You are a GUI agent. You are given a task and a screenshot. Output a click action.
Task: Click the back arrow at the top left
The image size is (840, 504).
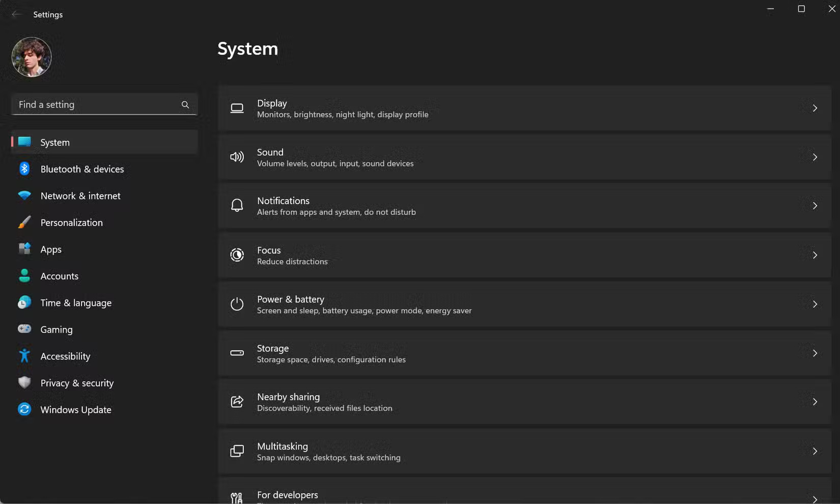click(x=15, y=14)
